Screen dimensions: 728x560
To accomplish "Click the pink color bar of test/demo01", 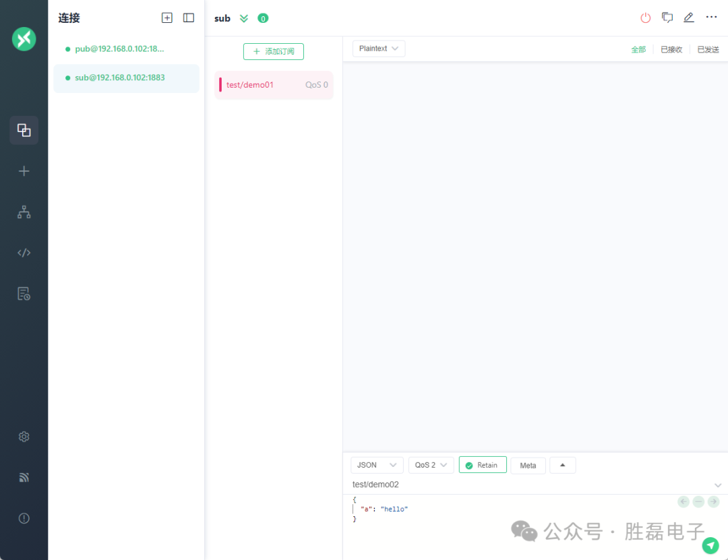I will (x=220, y=85).
